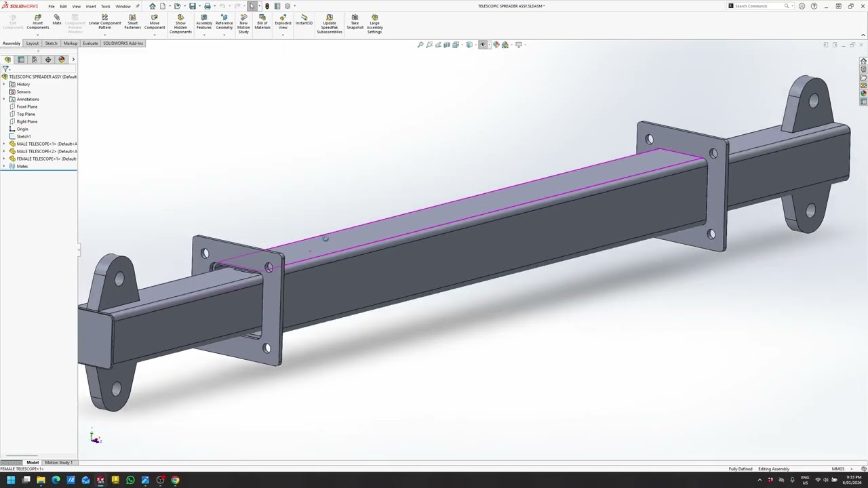The image size is (868, 488).
Task: Select Top Plane in the feature tree
Action: [x=26, y=114]
